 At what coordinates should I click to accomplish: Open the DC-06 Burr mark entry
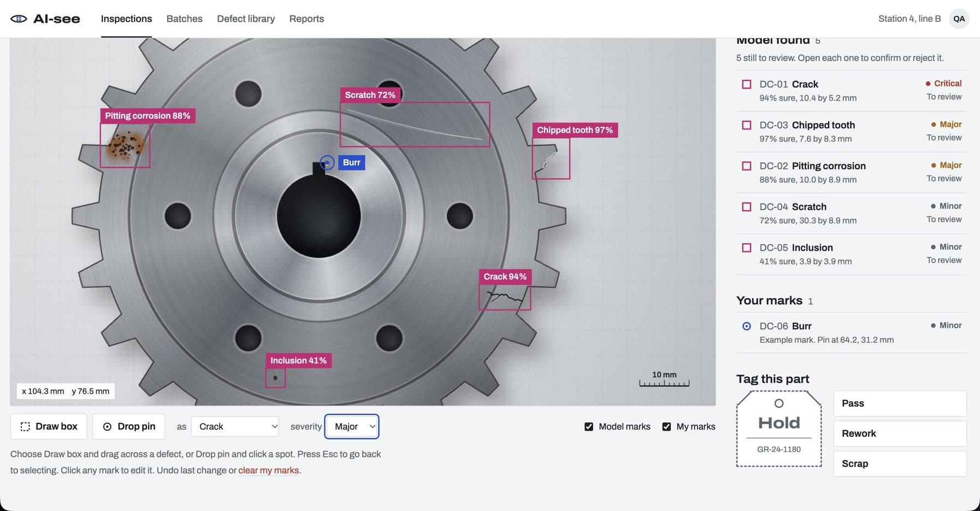click(x=851, y=332)
